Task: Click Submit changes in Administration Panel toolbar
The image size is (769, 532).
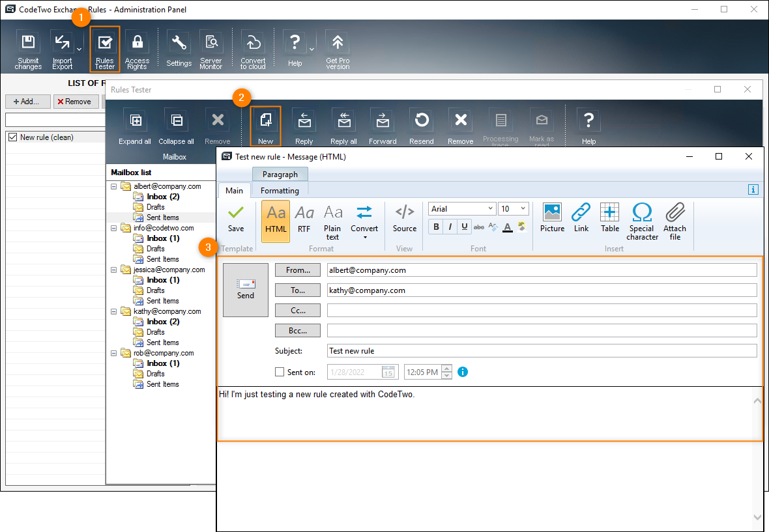Action: [28, 49]
